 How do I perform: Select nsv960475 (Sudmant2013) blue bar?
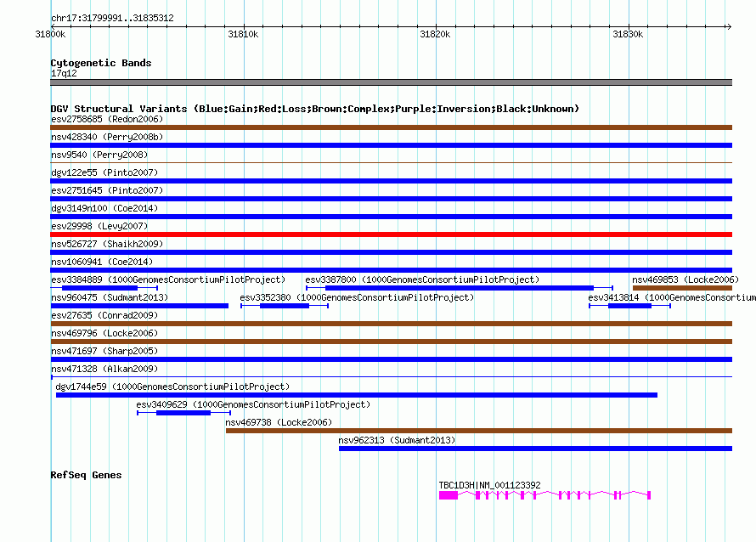[x=139, y=306]
